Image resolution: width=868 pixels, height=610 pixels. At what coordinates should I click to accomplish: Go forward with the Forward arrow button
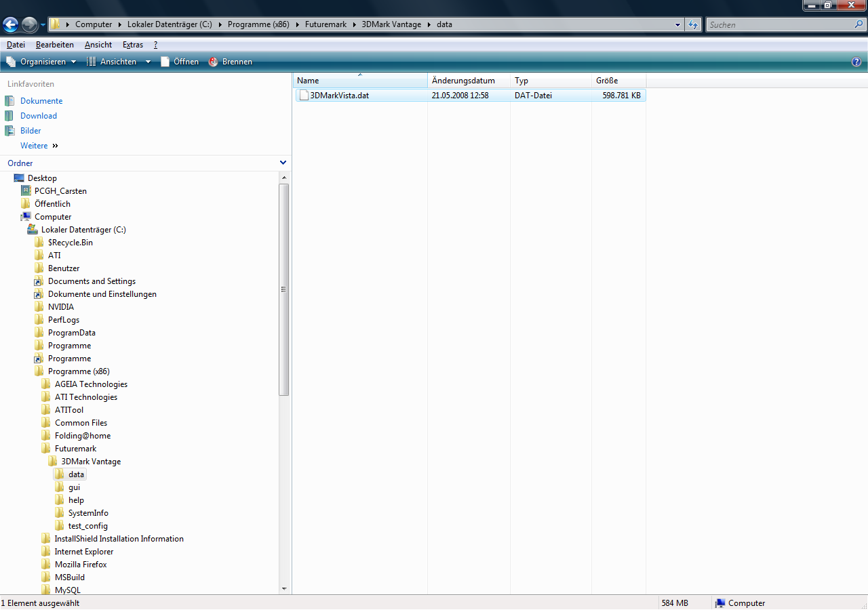point(29,25)
